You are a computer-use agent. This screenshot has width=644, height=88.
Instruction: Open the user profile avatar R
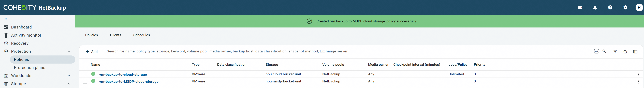click(x=639, y=7)
